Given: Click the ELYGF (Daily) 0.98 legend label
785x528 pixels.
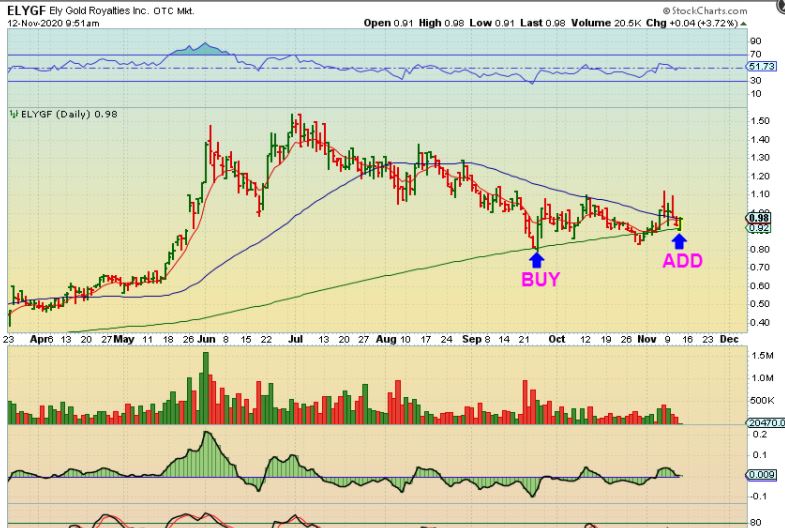Looking at the screenshot, I should pos(69,114).
